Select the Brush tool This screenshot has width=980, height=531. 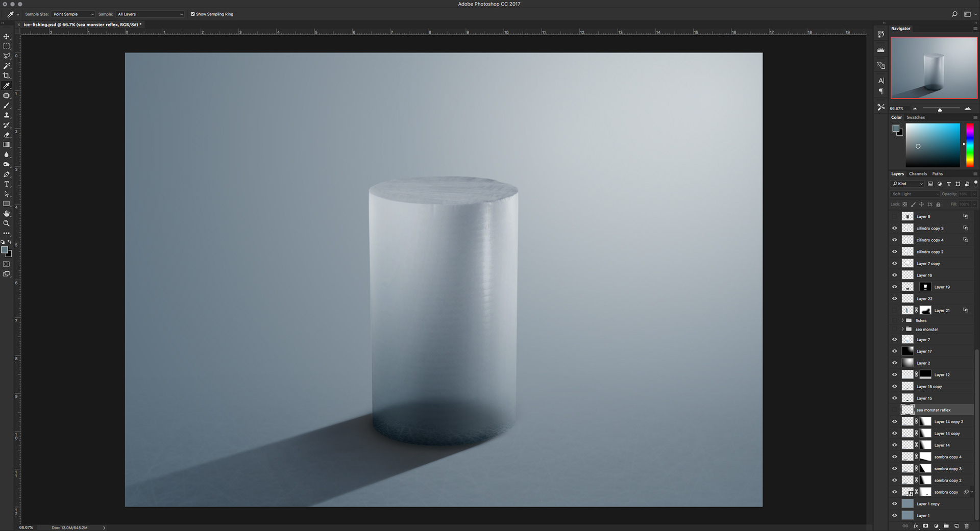coord(7,106)
